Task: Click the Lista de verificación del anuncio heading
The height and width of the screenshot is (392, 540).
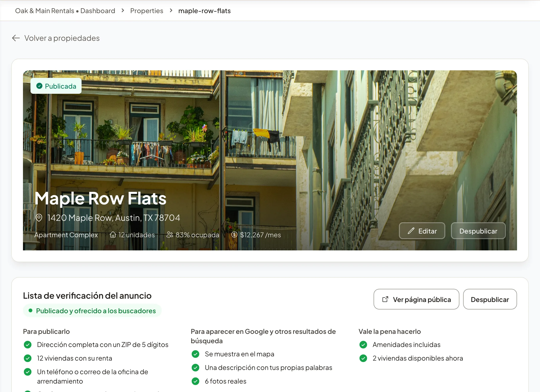Action: click(87, 296)
